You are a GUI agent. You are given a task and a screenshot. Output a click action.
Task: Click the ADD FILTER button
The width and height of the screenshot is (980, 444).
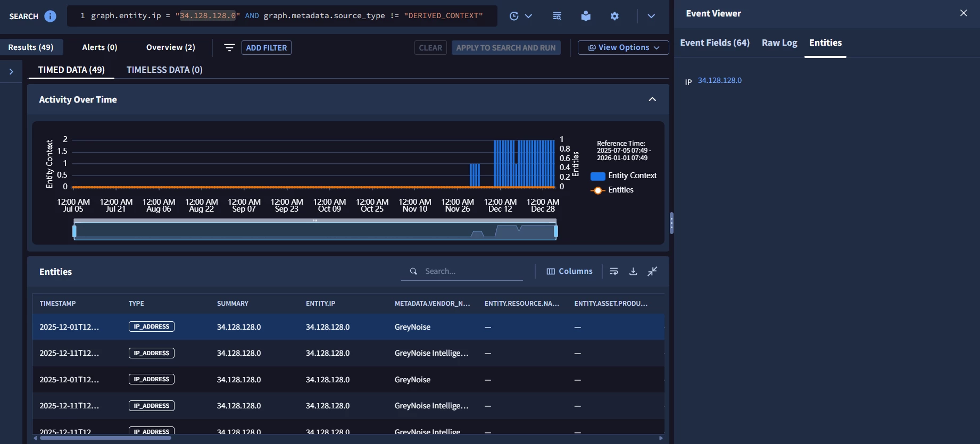coord(267,48)
